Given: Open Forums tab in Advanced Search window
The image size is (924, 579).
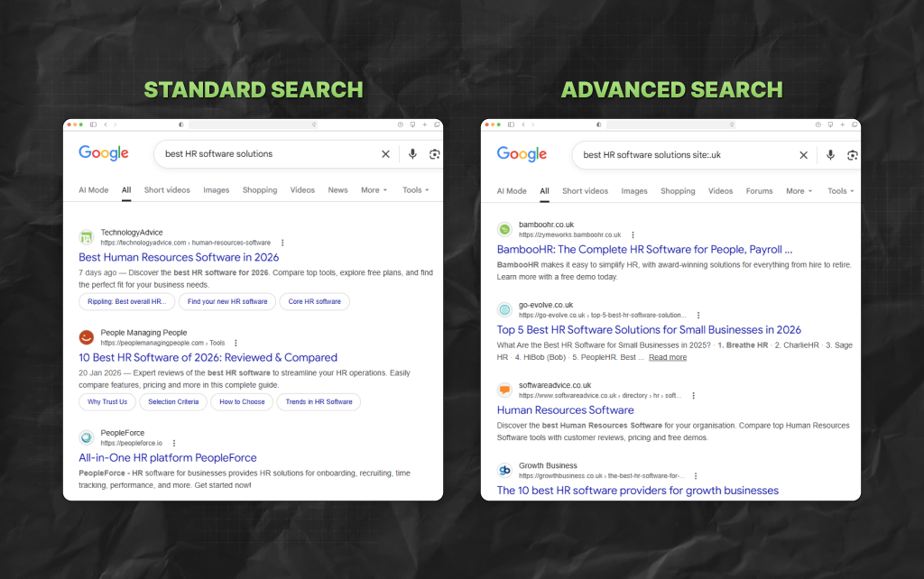Looking at the screenshot, I should 759,191.
